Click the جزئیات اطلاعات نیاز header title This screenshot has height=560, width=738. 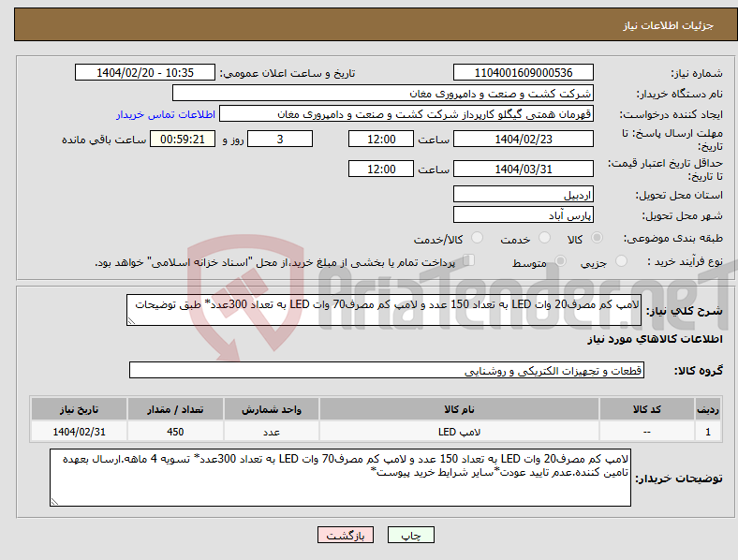(x=669, y=25)
